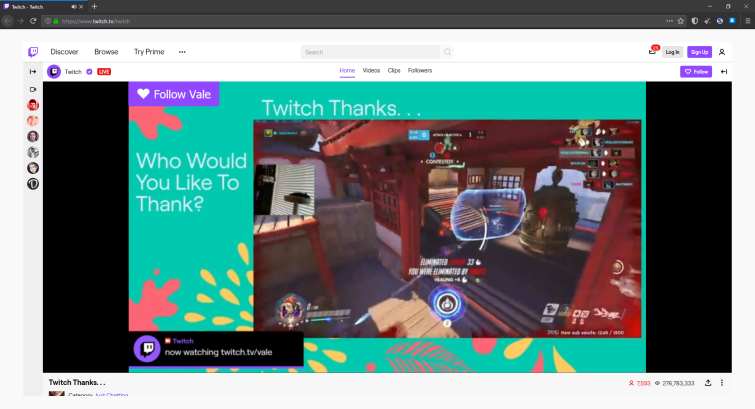The image size is (755, 409).
Task: Collapse the chat panel with the arrow icon
Action: pyautogui.click(x=724, y=72)
